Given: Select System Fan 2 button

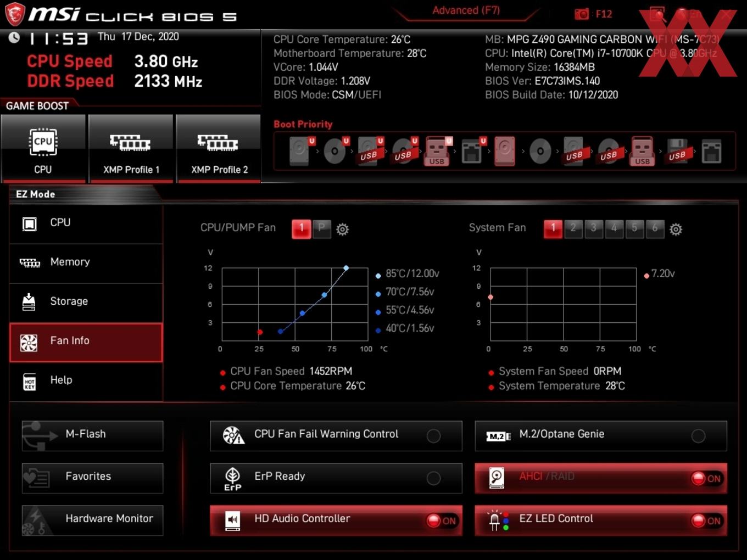Looking at the screenshot, I should pyautogui.click(x=573, y=228).
